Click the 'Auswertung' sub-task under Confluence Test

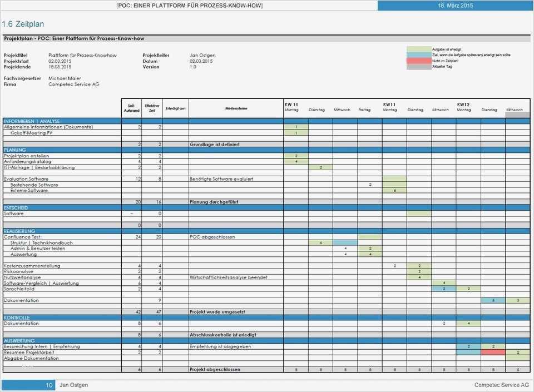[x=23, y=254]
